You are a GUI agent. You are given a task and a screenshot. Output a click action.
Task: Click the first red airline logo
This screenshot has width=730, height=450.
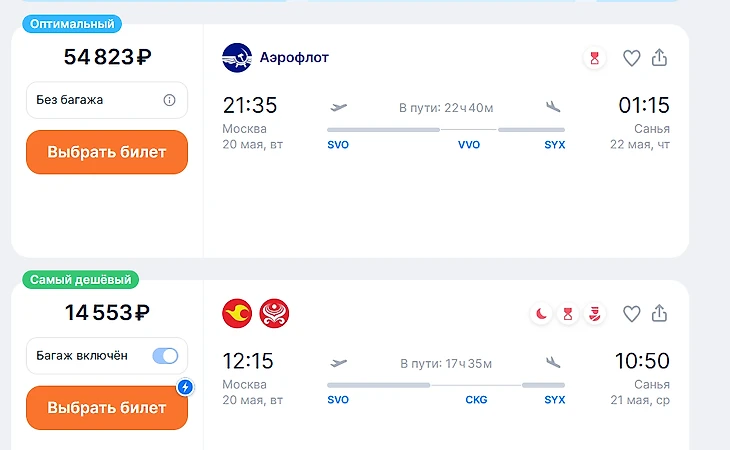pos(237,314)
